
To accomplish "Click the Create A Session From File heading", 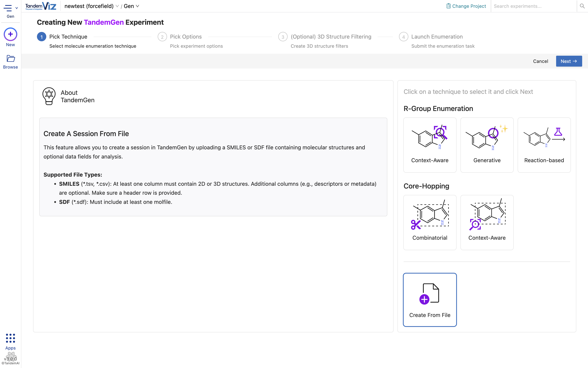I will 86,134.
